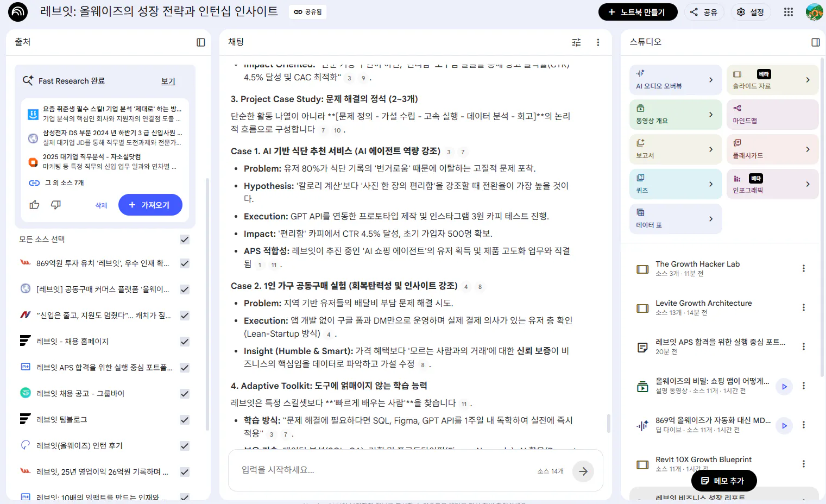Play the 올웨이즈의 비밀 video overview
Image resolution: width=826 pixels, height=504 pixels.
point(784,387)
